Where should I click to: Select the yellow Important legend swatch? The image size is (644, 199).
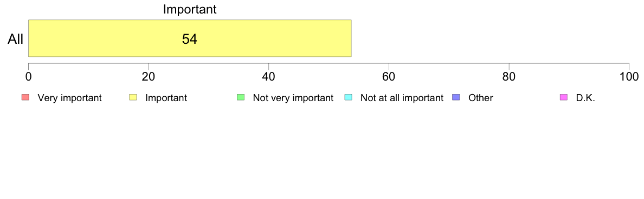[x=133, y=97]
